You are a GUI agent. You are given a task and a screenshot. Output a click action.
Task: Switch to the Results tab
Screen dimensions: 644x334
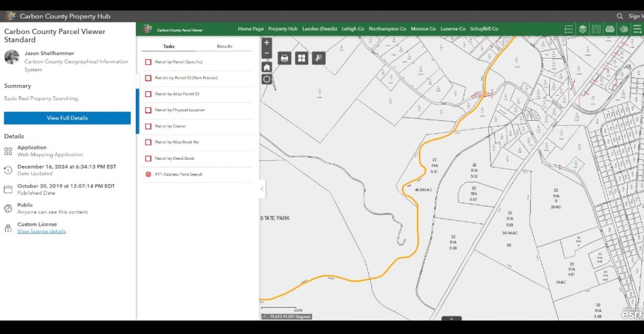(225, 47)
